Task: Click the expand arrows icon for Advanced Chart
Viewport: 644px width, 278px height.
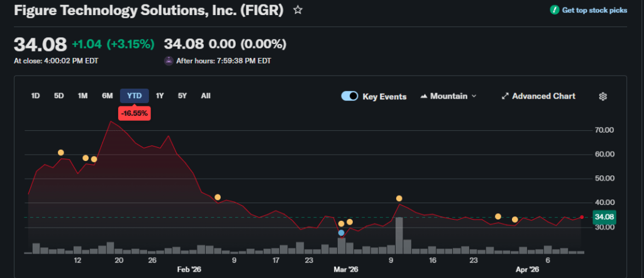Action: pyautogui.click(x=504, y=96)
